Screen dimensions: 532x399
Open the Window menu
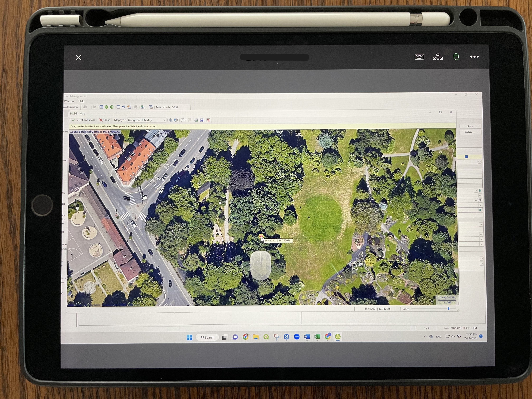pyautogui.click(x=69, y=101)
